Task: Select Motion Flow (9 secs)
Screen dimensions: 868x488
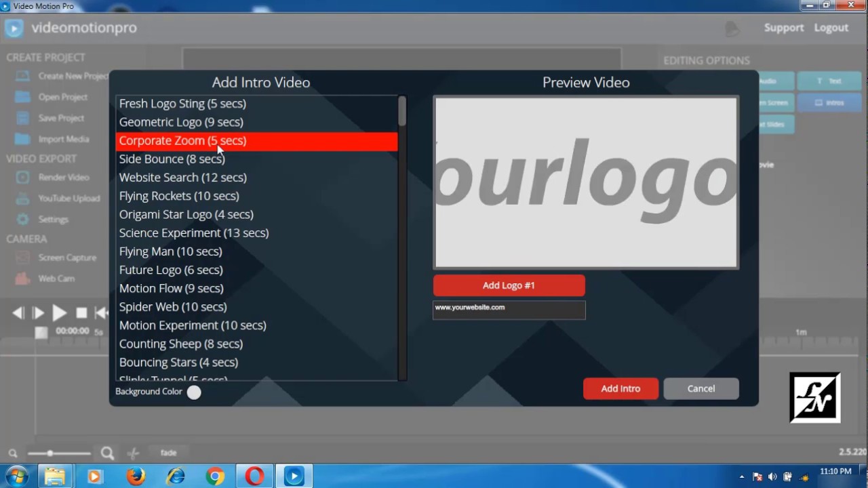Action: tap(257, 288)
